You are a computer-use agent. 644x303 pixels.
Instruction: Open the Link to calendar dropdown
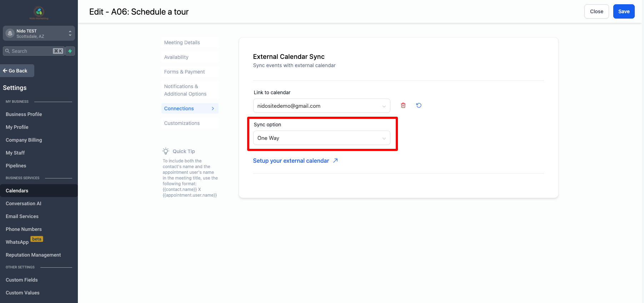click(x=321, y=106)
